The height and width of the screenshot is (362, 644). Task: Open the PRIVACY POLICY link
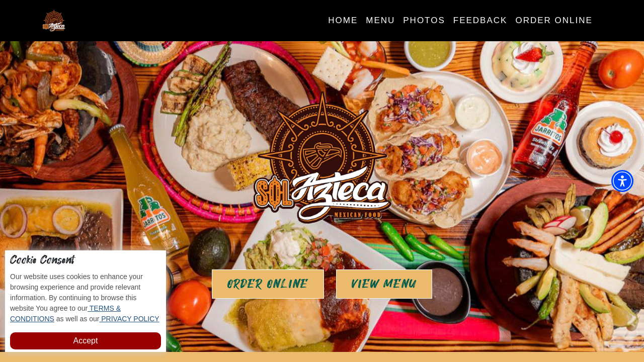tap(129, 319)
